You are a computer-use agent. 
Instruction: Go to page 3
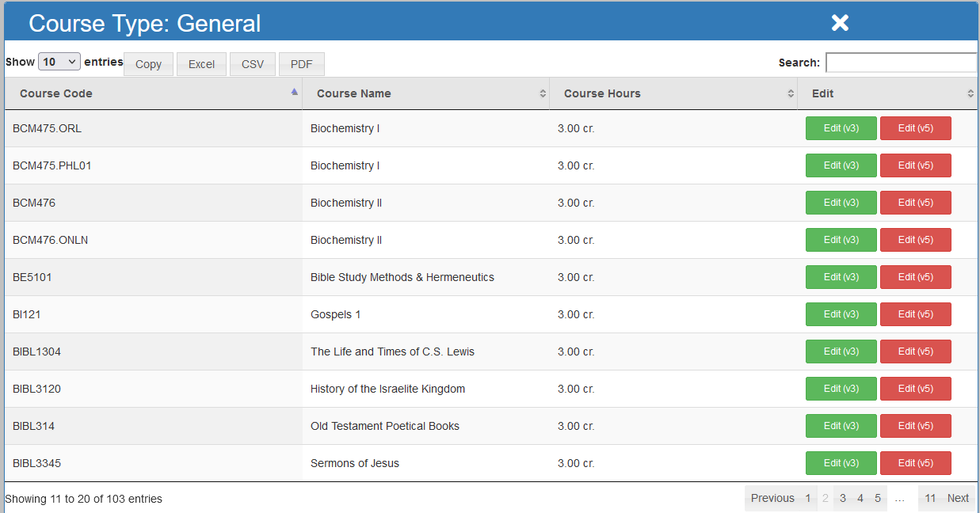point(843,498)
